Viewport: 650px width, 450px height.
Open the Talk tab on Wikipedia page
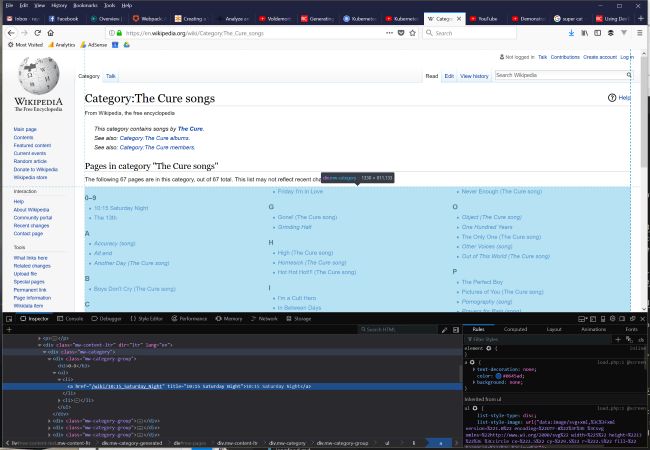pos(111,76)
